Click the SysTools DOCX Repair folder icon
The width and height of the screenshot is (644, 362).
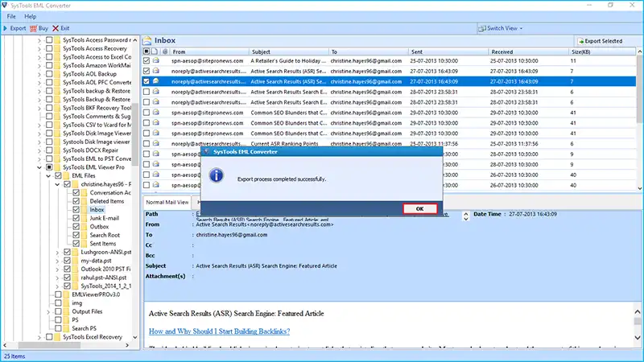pos(57,150)
